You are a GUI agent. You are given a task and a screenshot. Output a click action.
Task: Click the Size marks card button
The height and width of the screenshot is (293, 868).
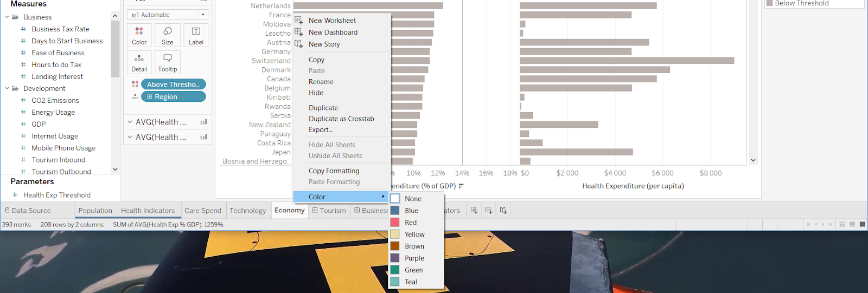tap(168, 35)
